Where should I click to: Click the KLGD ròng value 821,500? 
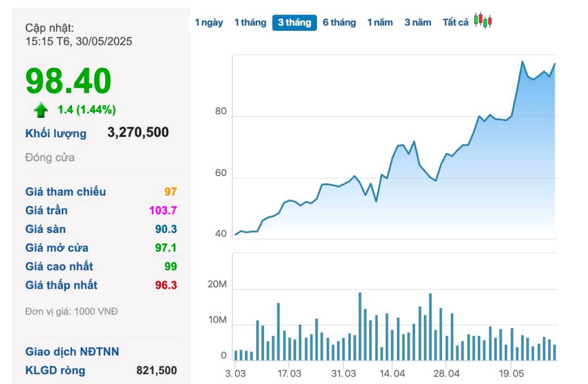[x=157, y=370]
